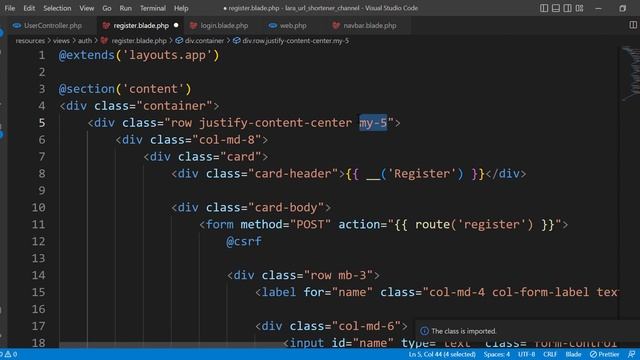
Task: Open Customize Layout icon in title bar
Action: point(579,8)
